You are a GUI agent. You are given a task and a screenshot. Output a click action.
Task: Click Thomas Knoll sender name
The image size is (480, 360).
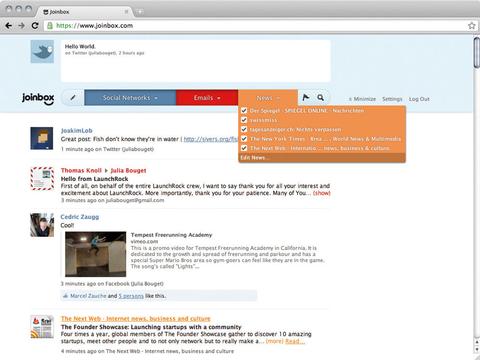tap(81, 170)
